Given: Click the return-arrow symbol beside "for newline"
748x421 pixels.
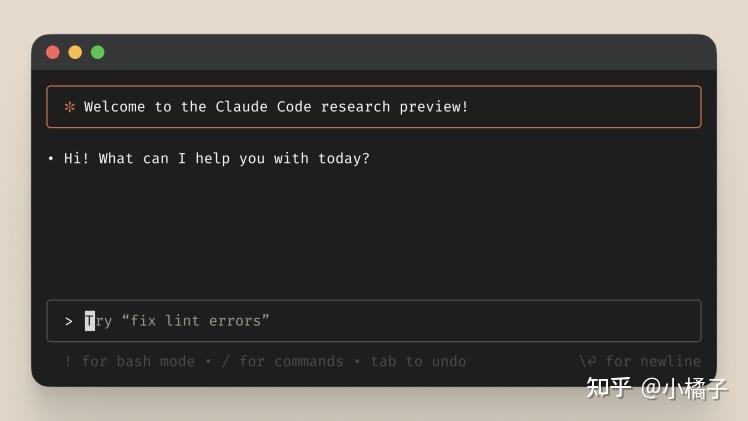Looking at the screenshot, I should [x=588, y=361].
